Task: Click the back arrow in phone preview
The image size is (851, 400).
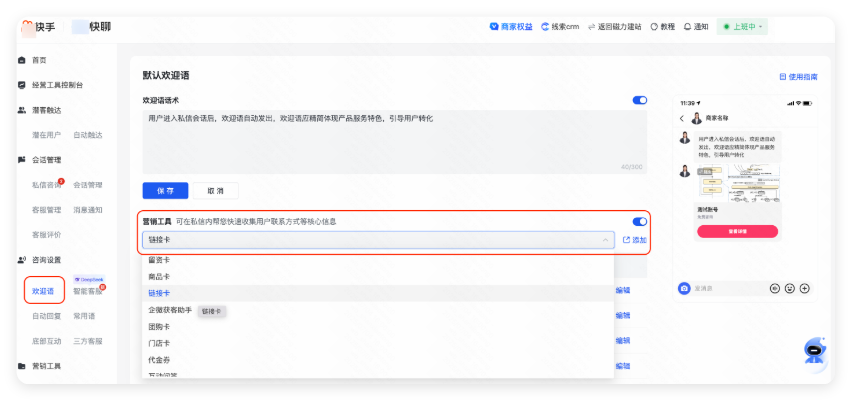Action: (682, 118)
